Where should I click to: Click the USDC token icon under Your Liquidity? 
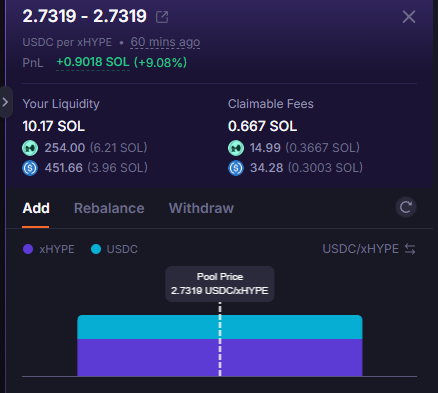(30, 168)
